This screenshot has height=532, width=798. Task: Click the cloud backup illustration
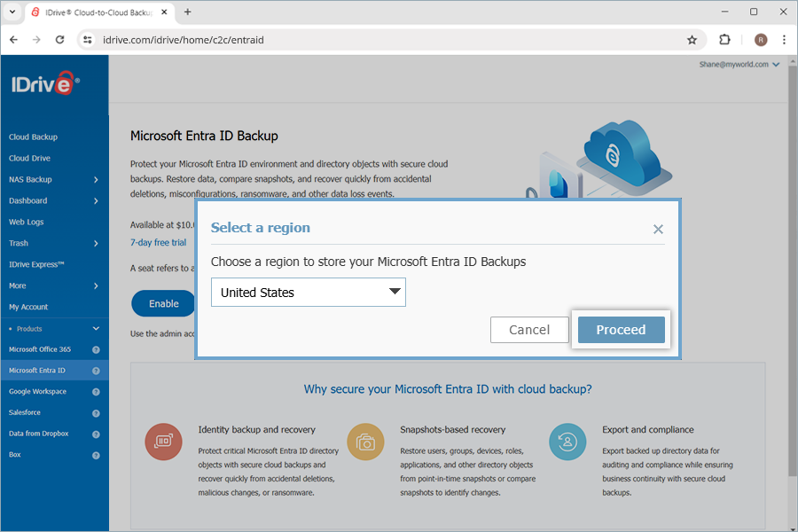[599, 159]
